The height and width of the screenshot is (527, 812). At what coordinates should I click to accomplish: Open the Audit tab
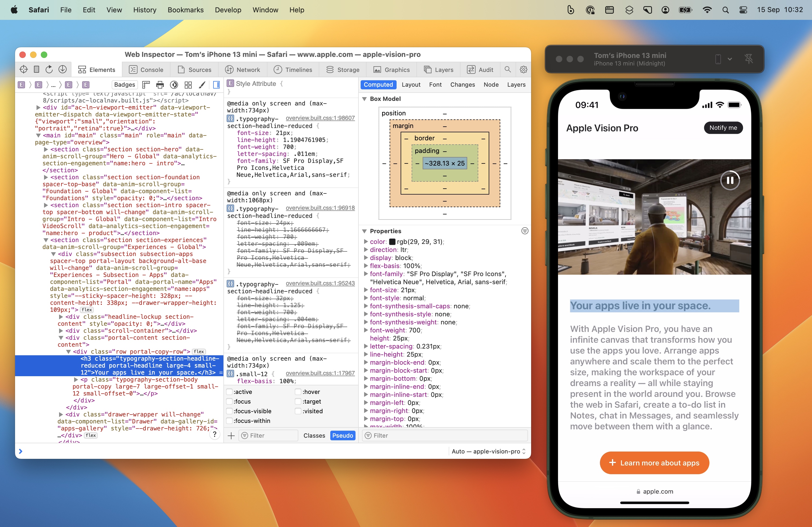click(x=480, y=69)
